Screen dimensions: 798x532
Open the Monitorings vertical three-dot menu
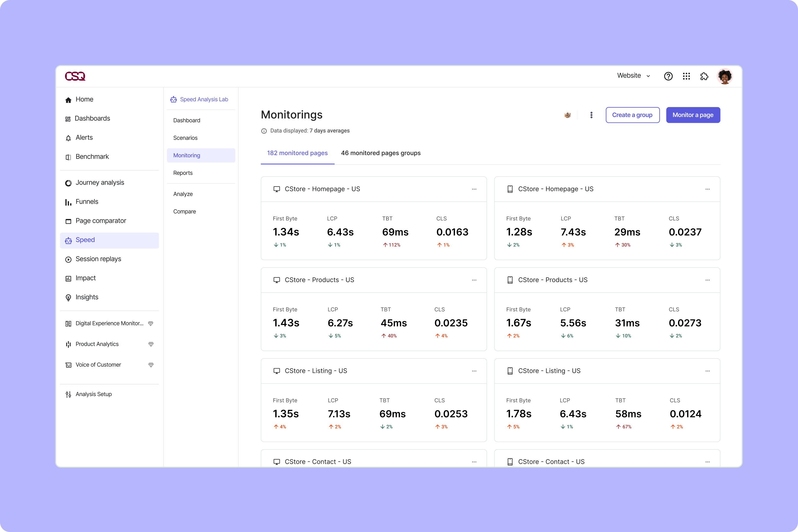pos(591,115)
